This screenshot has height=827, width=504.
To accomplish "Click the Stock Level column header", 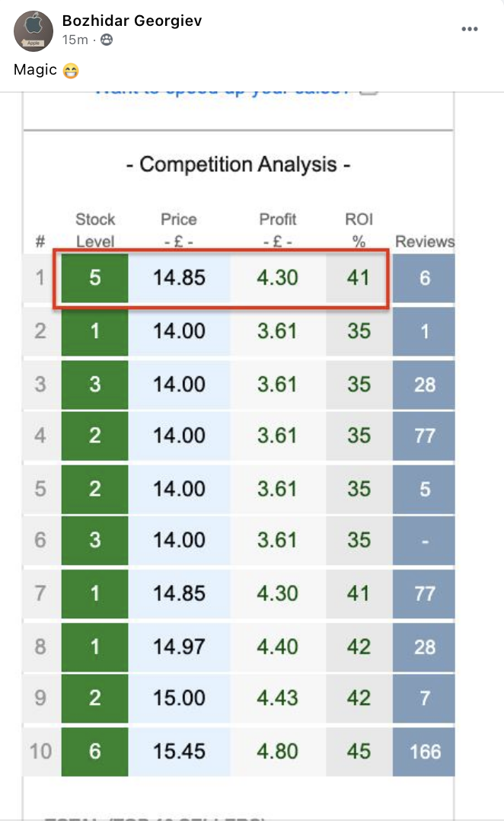I will [x=95, y=230].
